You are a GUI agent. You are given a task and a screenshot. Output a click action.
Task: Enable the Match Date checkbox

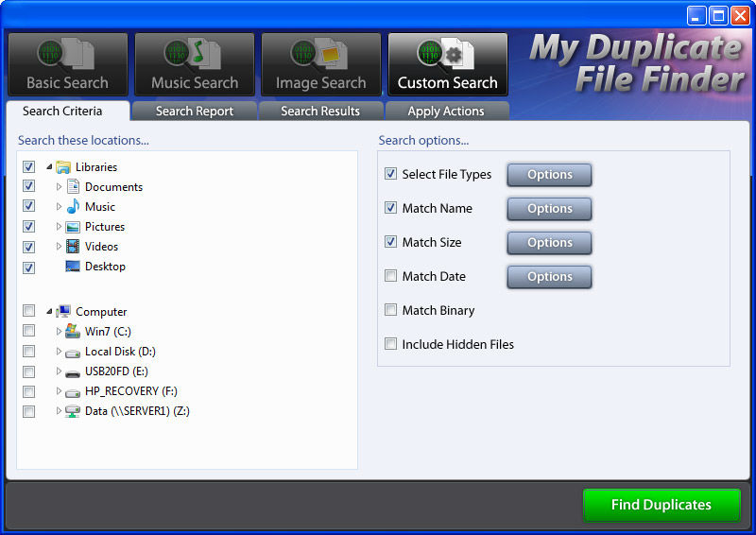[x=390, y=275]
